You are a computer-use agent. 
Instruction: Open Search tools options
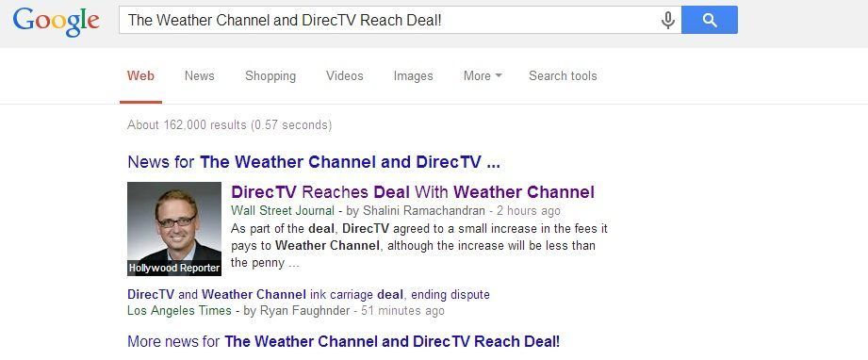pos(563,76)
